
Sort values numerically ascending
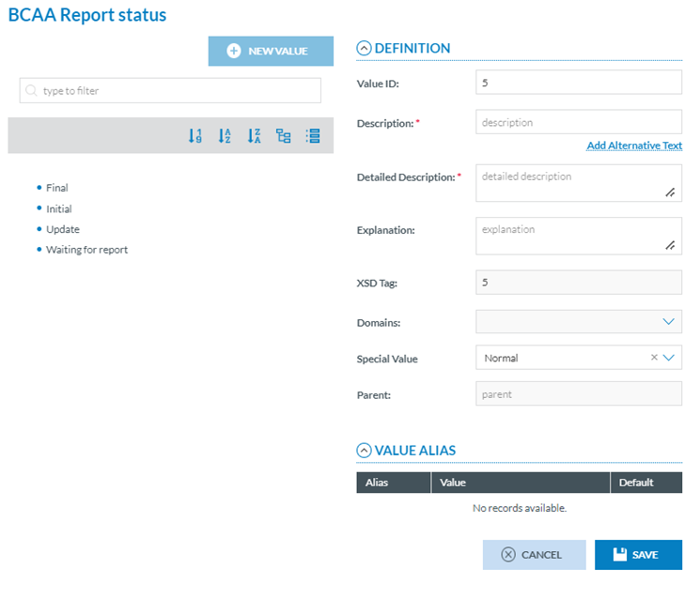(x=194, y=136)
